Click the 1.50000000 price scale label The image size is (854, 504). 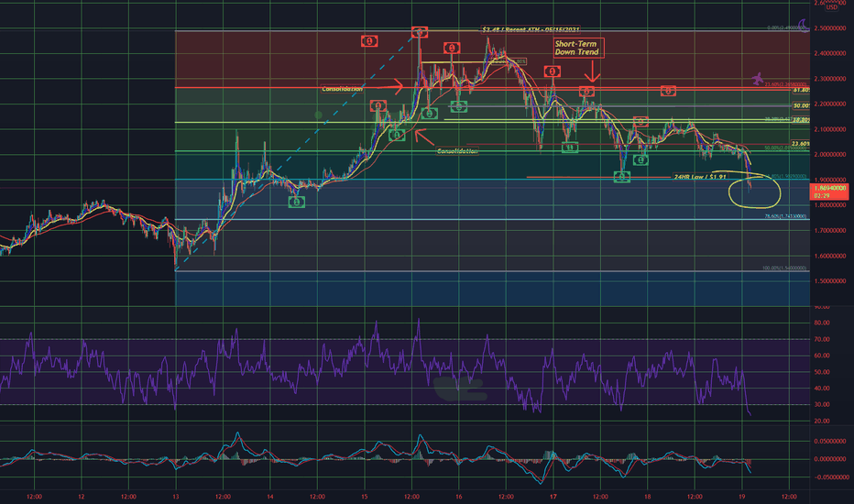(830, 281)
